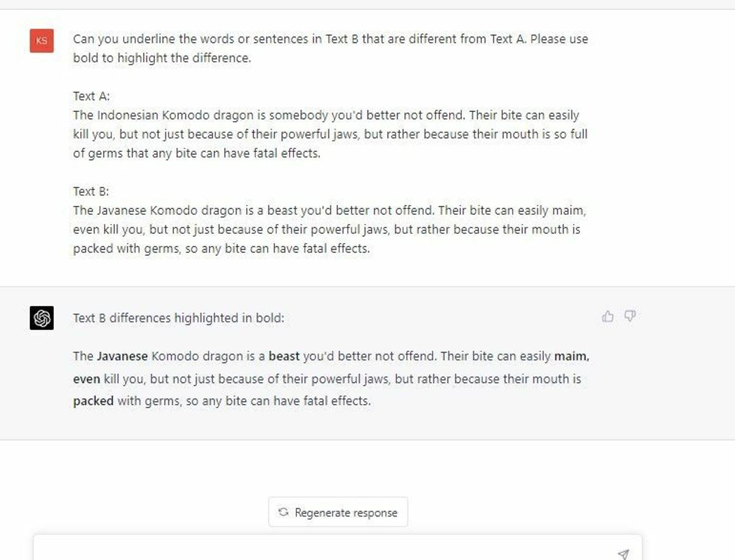Click the ChatGPT logo avatar

click(42, 318)
